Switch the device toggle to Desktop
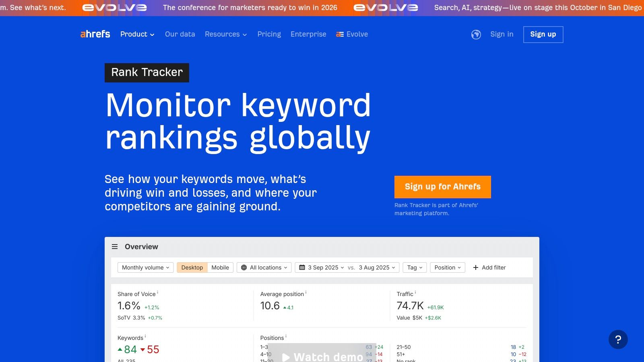The image size is (644, 362). click(192, 267)
